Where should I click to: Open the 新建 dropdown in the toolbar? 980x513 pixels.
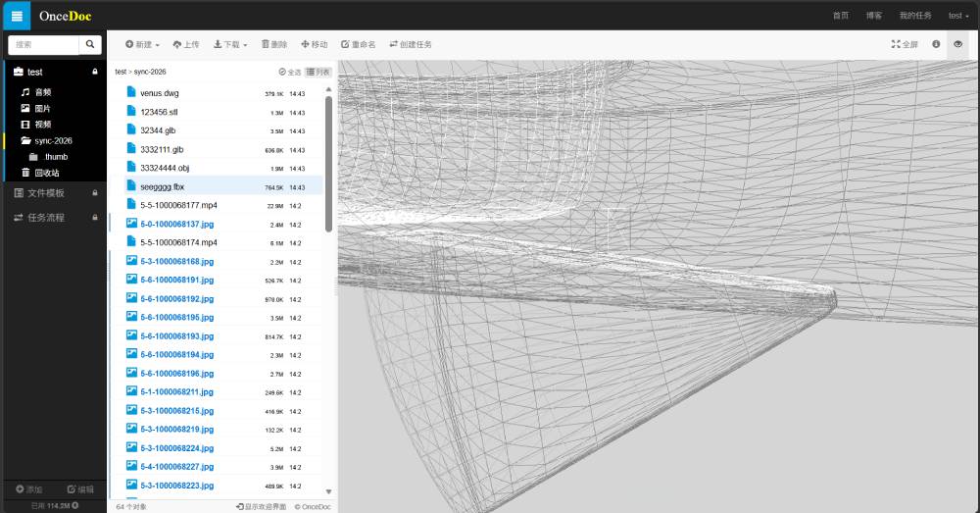(142, 44)
